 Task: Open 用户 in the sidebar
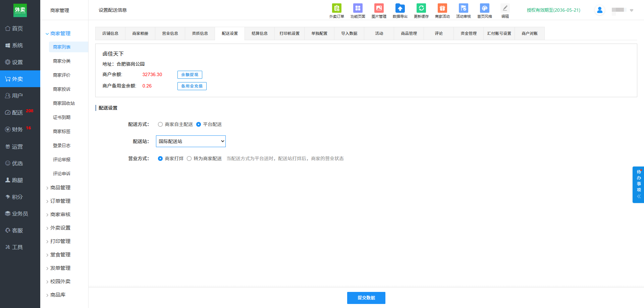pyautogui.click(x=20, y=96)
